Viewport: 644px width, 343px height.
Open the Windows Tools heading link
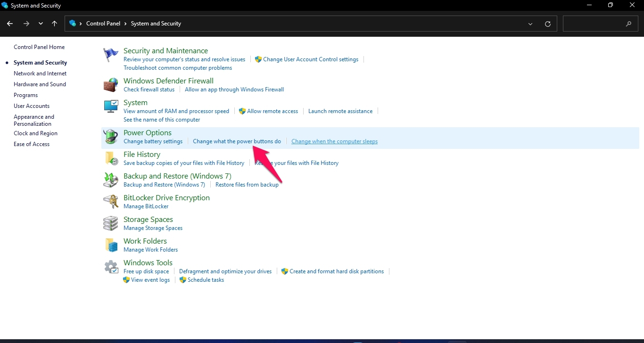148,263
